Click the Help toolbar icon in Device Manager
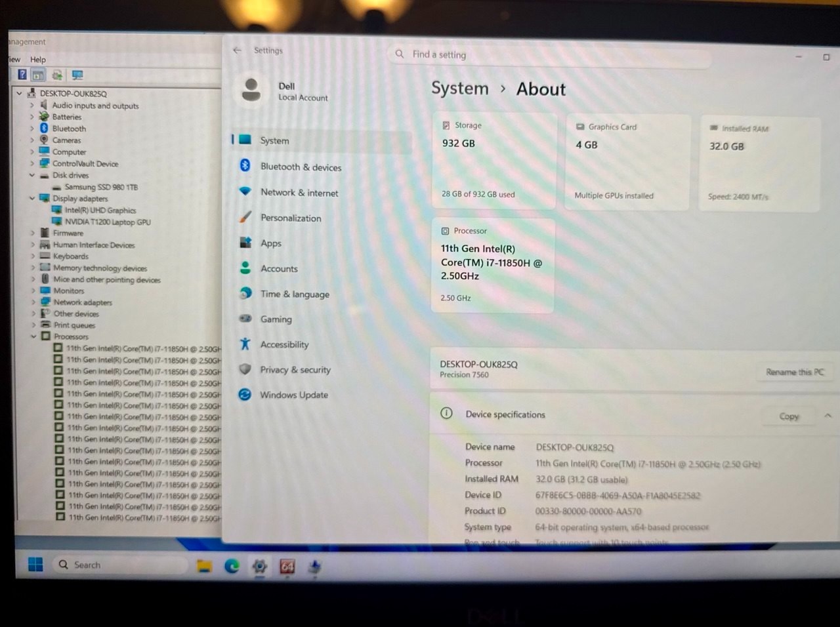The width and height of the screenshot is (840, 627). click(22, 75)
